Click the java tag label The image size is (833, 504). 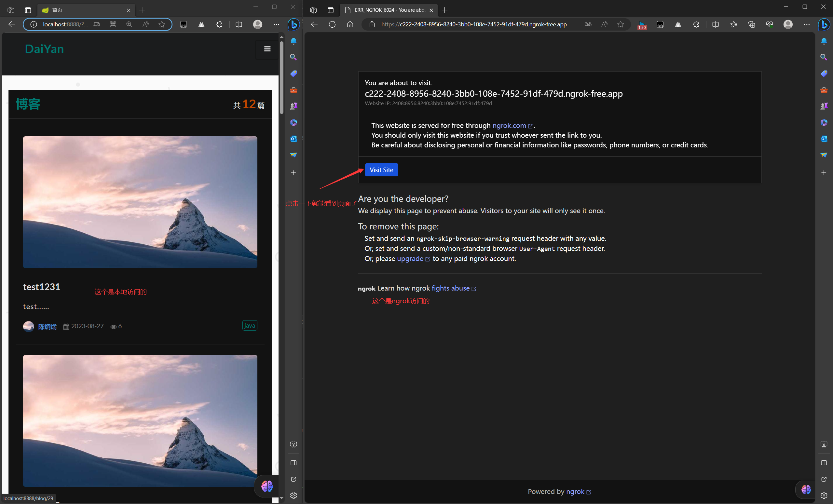tap(250, 325)
